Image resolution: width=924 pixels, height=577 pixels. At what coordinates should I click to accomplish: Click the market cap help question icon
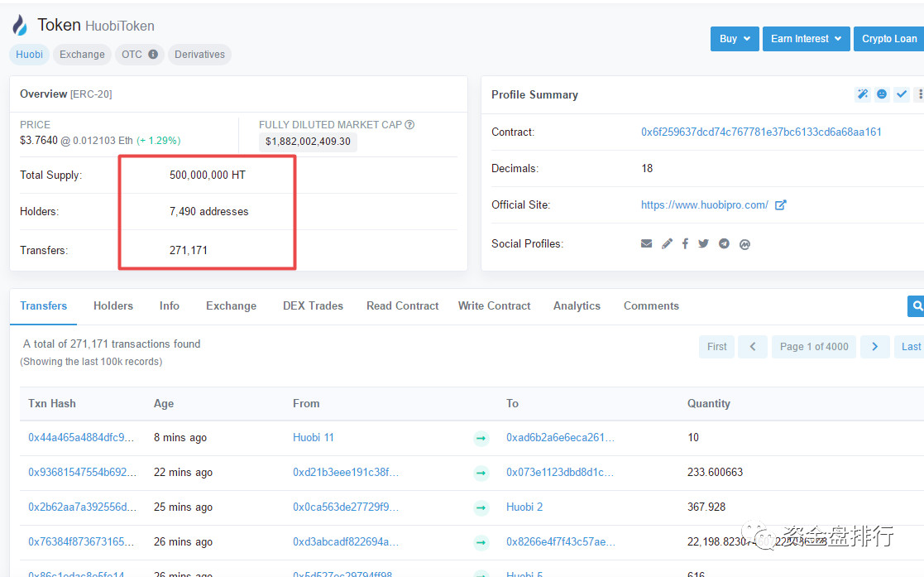pyautogui.click(x=409, y=125)
